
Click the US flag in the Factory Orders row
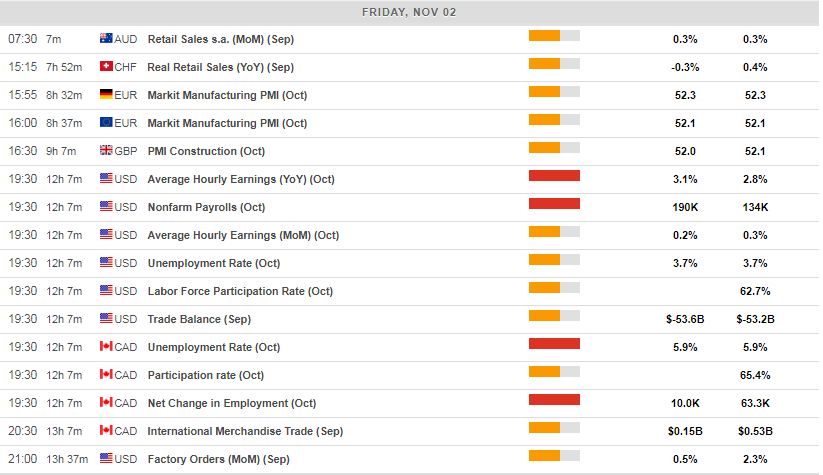pyautogui.click(x=106, y=459)
